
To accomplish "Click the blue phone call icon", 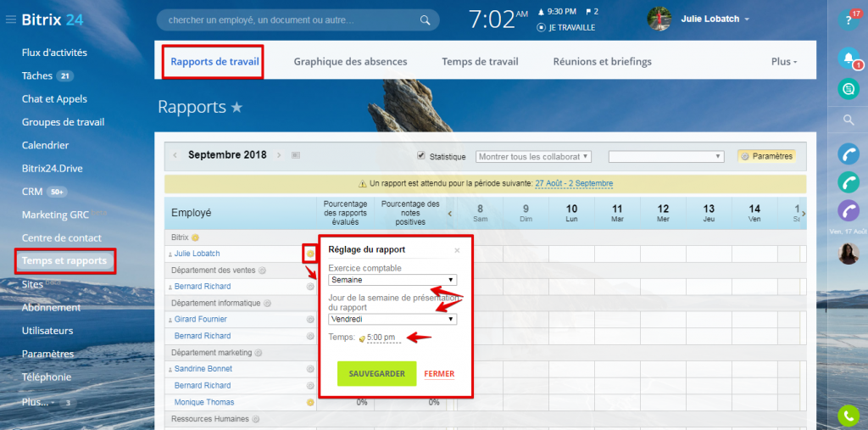I will click(848, 154).
